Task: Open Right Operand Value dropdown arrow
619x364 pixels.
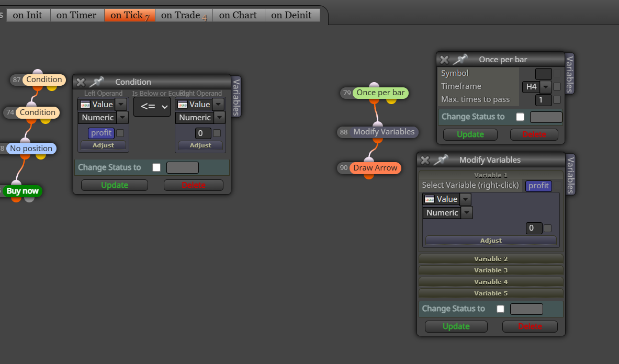Action: click(x=218, y=105)
